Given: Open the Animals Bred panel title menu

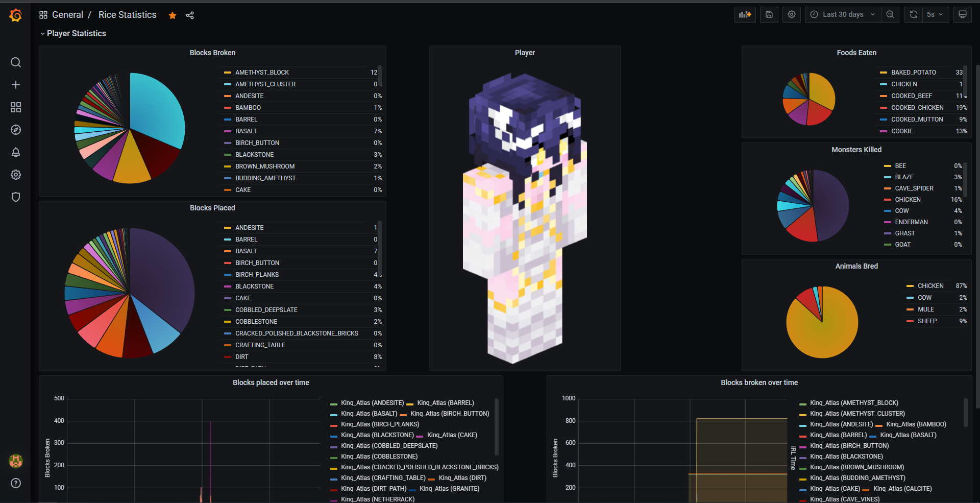Looking at the screenshot, I should (856, 266).
